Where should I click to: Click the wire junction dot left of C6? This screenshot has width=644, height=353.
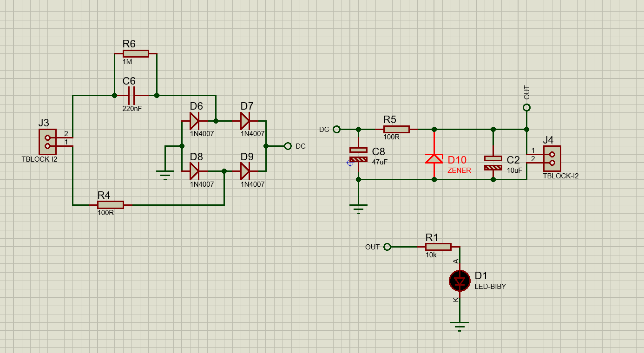114,95
